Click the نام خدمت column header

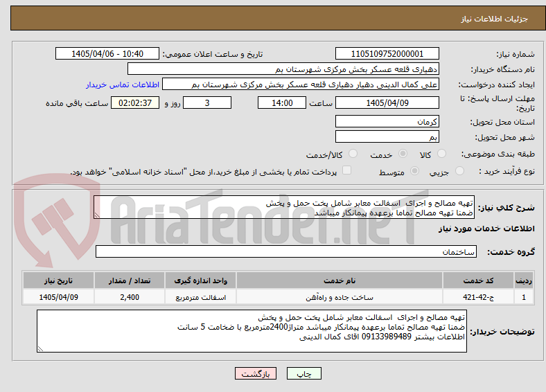pos(340,280)
